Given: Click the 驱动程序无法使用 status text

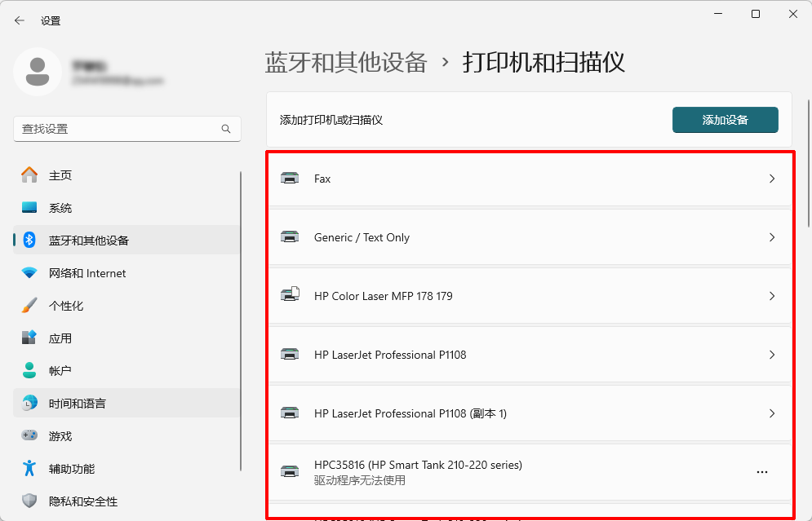Looking at the screenshot, I should point(359,480).
